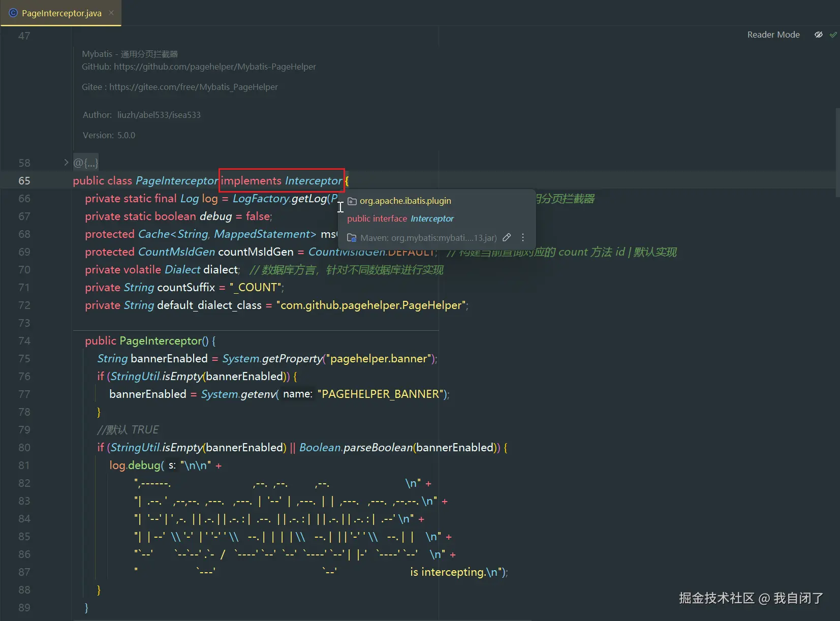Viewport: 840px width, 621px height.
Task: Click the Maven library icon in popup
Action: [352, 238]
